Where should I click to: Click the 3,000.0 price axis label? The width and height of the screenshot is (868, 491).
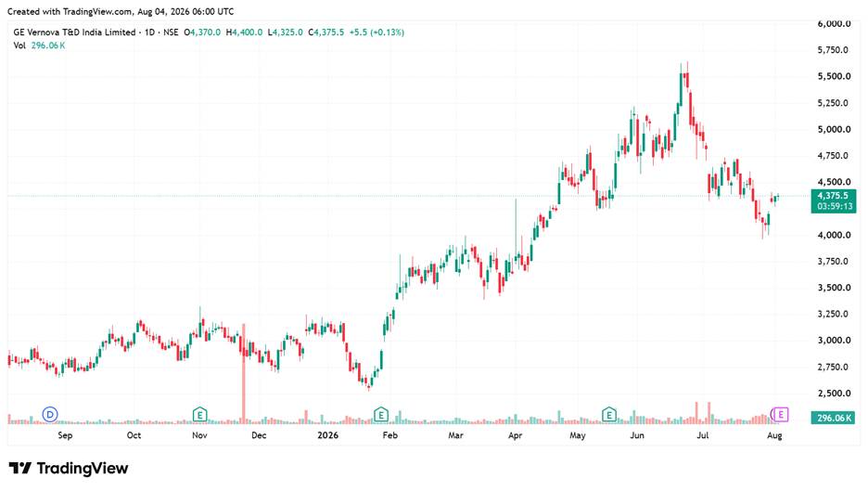834,341
